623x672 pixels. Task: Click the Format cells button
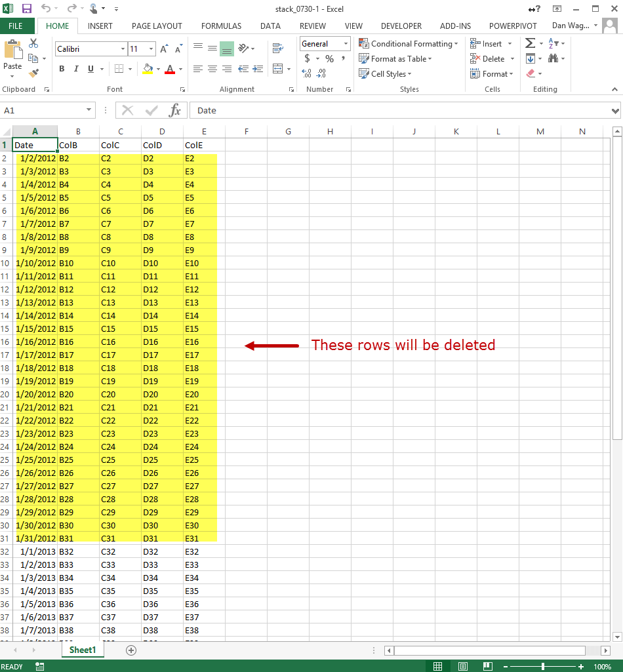tap(491, 73)
